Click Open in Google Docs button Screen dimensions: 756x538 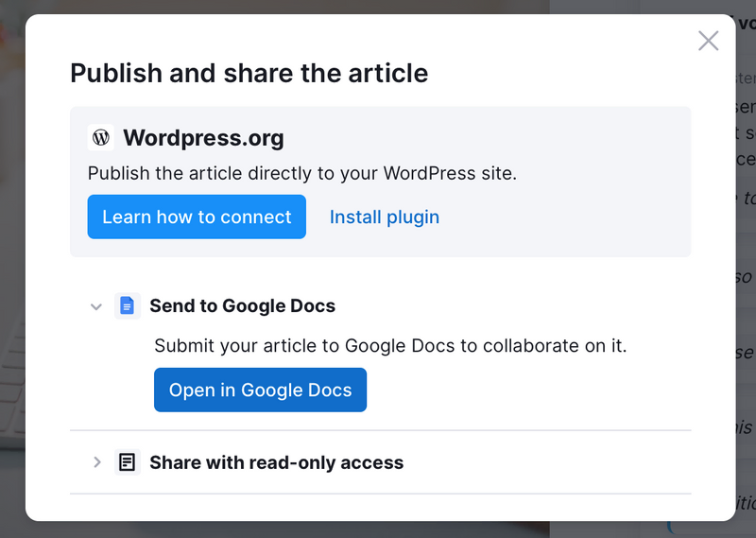point(261,390)
